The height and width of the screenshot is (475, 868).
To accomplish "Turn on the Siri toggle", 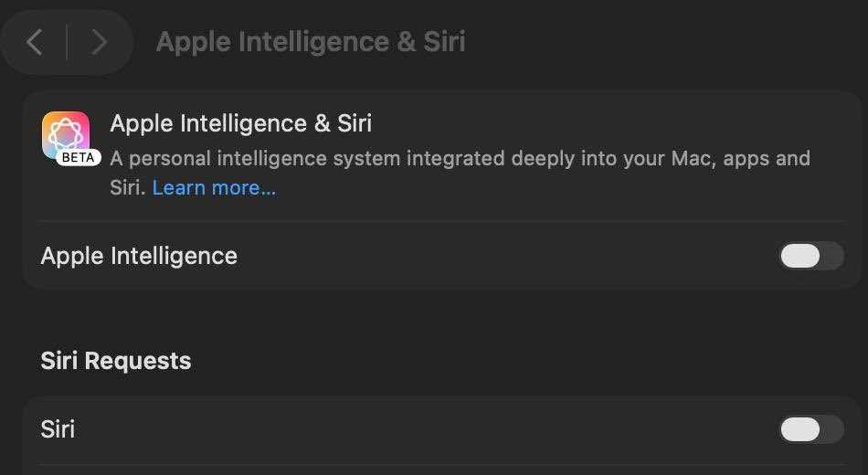I will point(810,429).
